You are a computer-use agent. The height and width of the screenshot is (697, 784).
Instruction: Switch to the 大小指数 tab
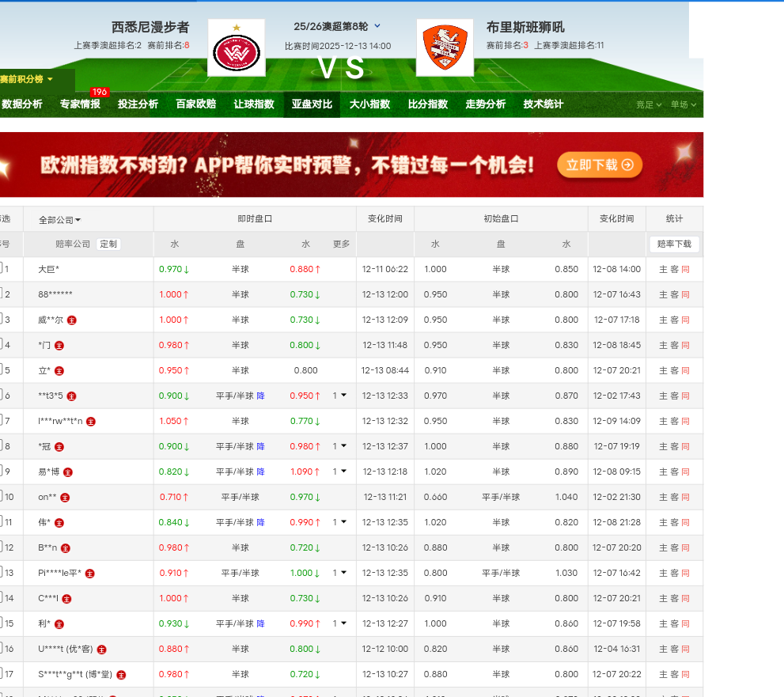click(x=369, y=104)
